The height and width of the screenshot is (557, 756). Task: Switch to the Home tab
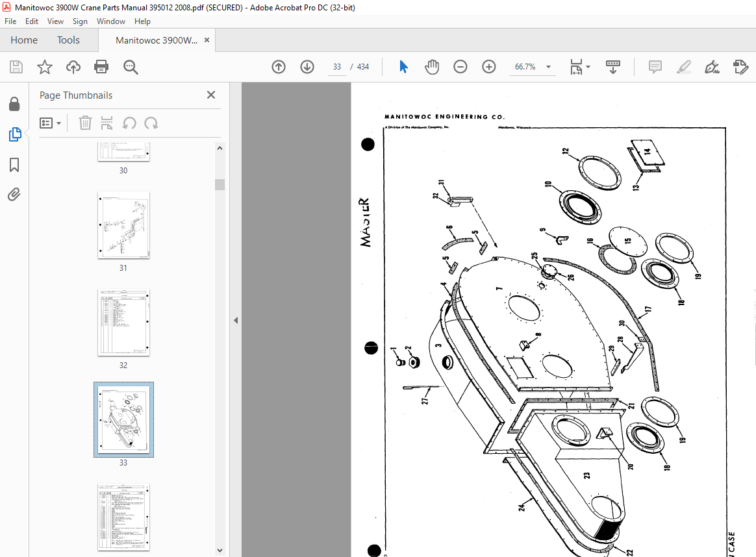24,40
